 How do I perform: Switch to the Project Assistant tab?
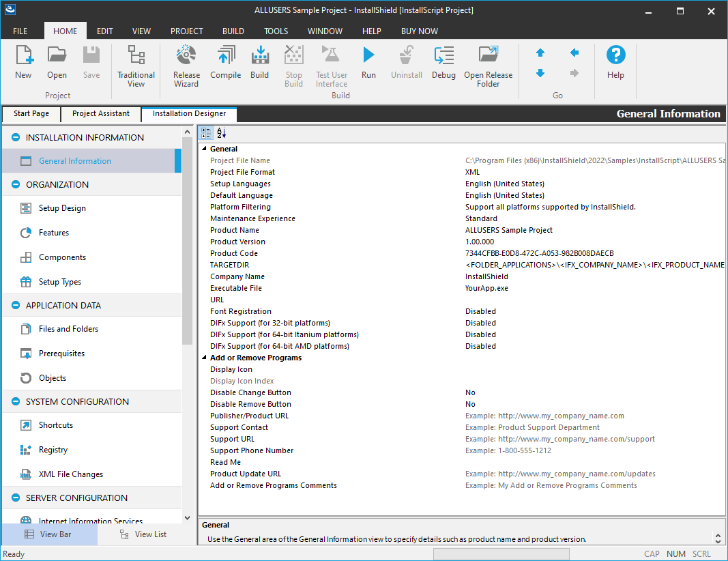click(100, 114)
